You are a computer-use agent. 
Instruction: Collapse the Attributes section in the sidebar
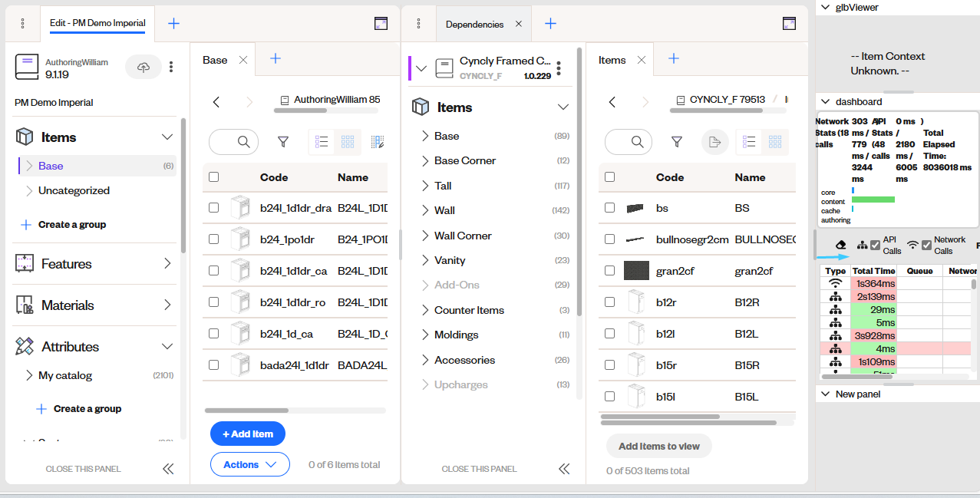click(x=167, y=346)
